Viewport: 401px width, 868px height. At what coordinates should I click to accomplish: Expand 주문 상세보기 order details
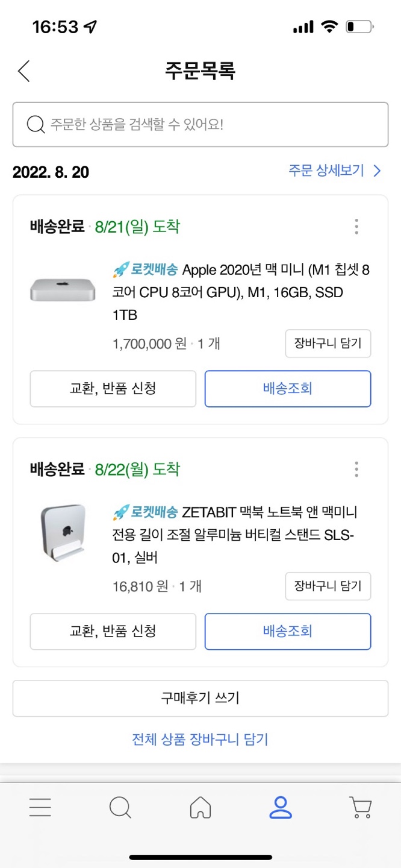pyautogui.click(x=334, y=171)
